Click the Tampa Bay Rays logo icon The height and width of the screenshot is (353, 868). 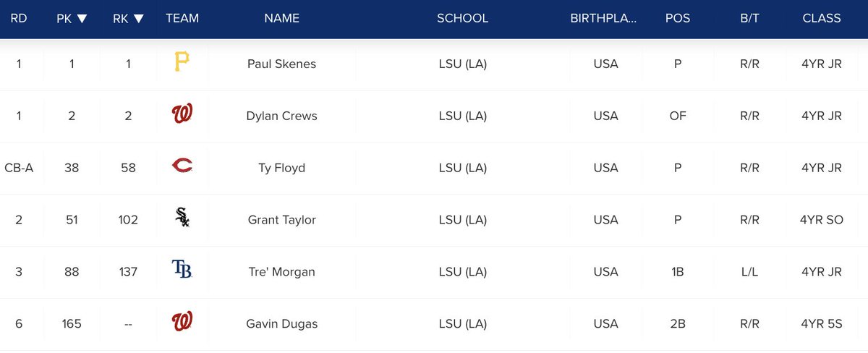pos(182,271)
